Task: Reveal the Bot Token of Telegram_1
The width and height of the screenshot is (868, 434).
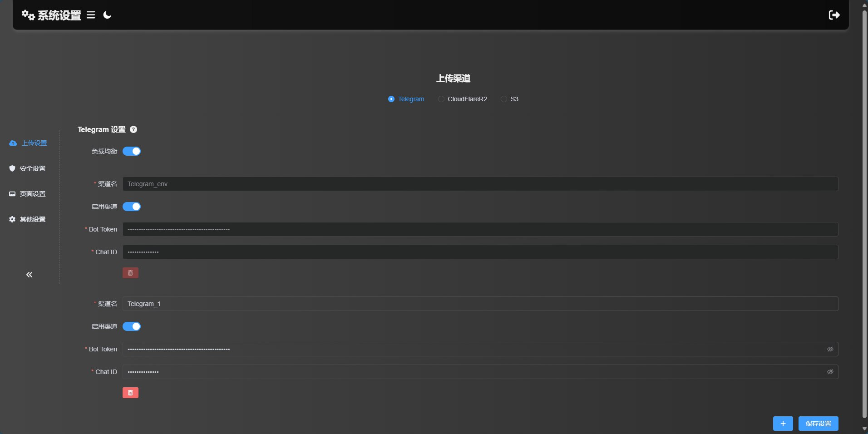Action: pyautogui.click(x=831, y=349)
